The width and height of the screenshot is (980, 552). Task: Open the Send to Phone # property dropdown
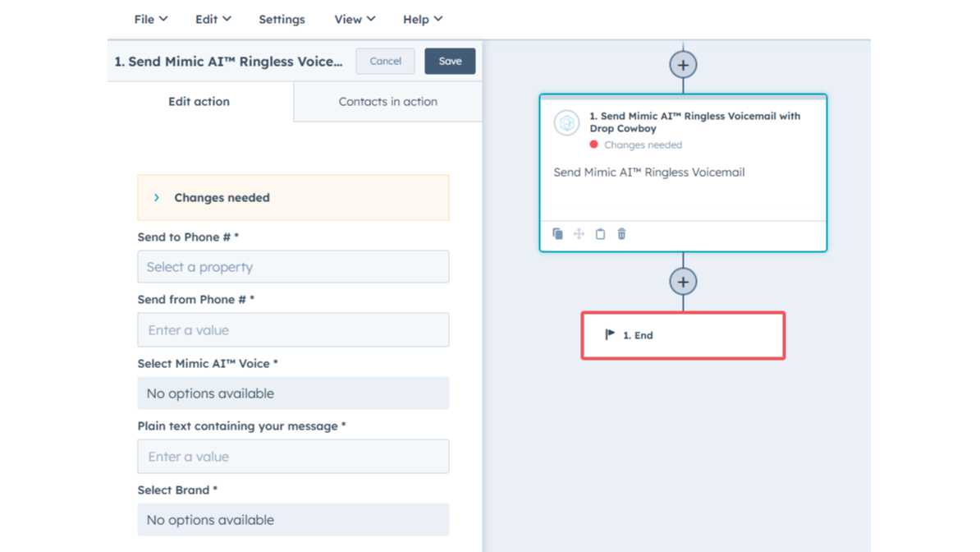pyautogui.click(x=293, y=267)
